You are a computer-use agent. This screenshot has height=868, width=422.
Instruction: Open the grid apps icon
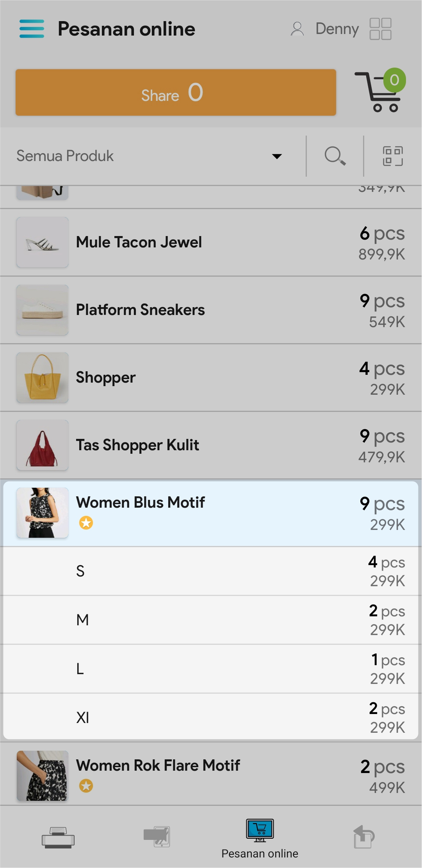pyautogui.click(x=380, y=29)
